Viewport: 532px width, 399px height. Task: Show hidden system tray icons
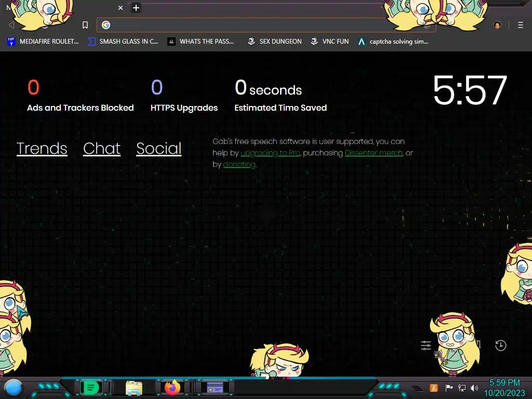417,388
